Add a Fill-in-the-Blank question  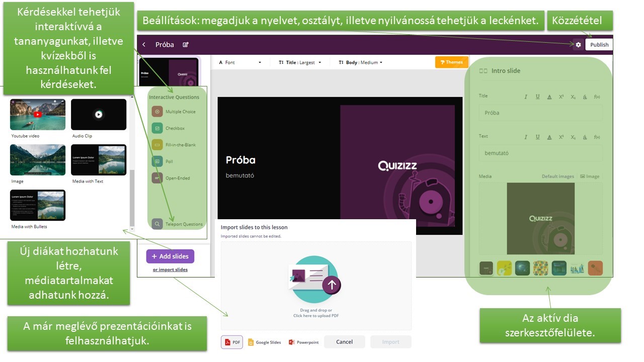point(174,145)
